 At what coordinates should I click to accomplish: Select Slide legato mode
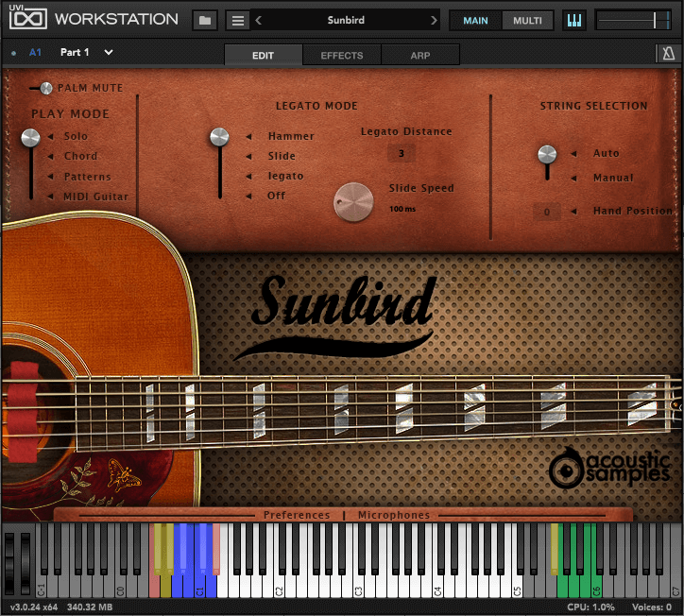tap(282, 156)
